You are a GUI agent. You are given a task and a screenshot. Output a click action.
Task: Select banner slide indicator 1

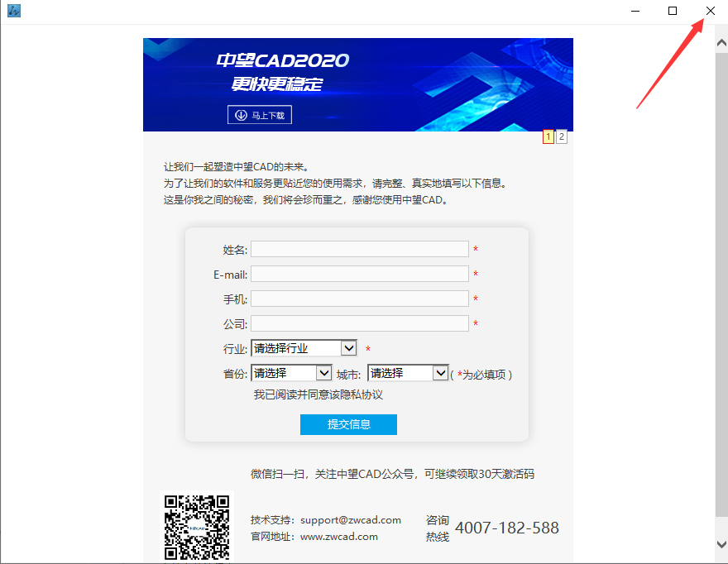point(548,136)
